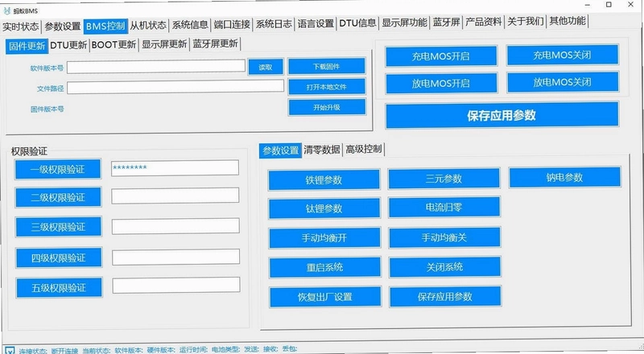Click the 重启系统 button

click(x=325, y=268)
